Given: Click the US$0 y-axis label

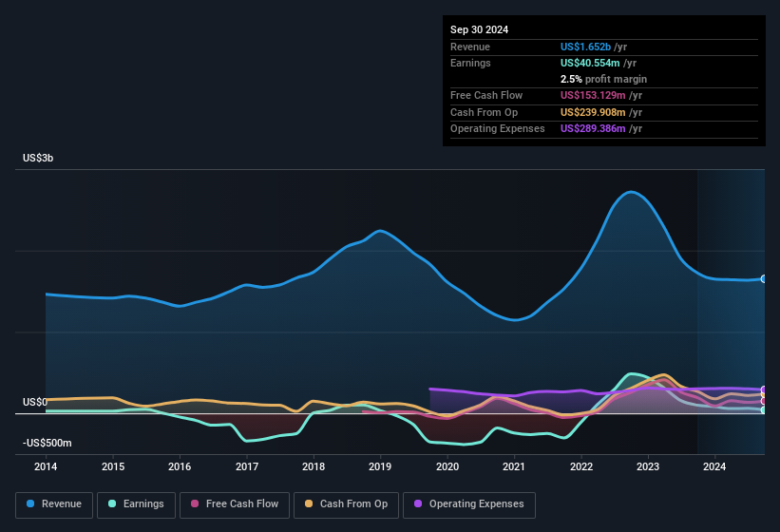Looking at the screenshot, I should pos(35,402).
